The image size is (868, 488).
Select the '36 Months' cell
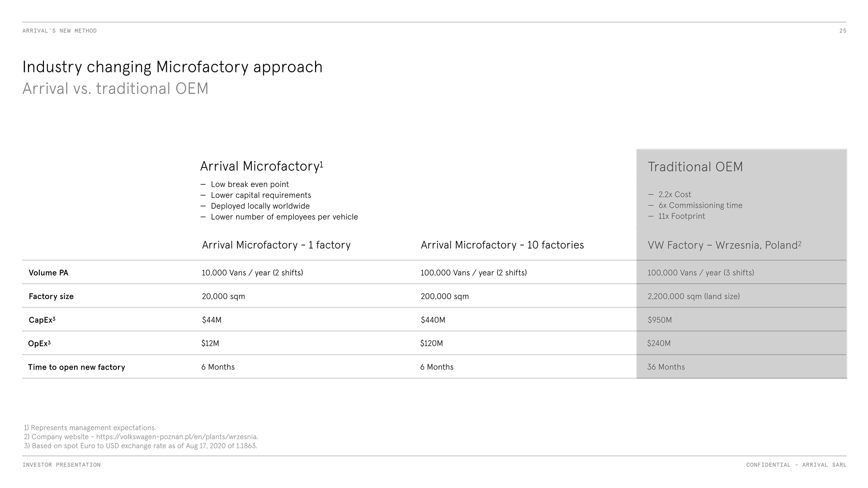point(665,367)
